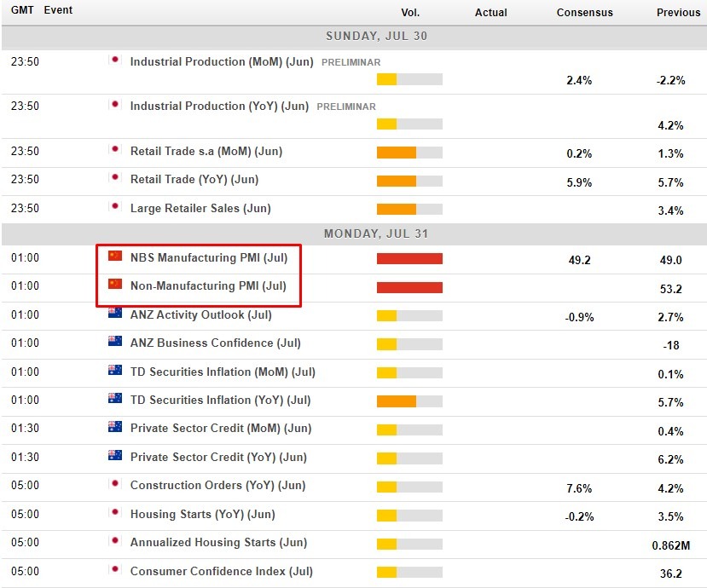Click the Japan flag beside Construction Orders
Screen dimensions: 707x588
tap(115, 485)
